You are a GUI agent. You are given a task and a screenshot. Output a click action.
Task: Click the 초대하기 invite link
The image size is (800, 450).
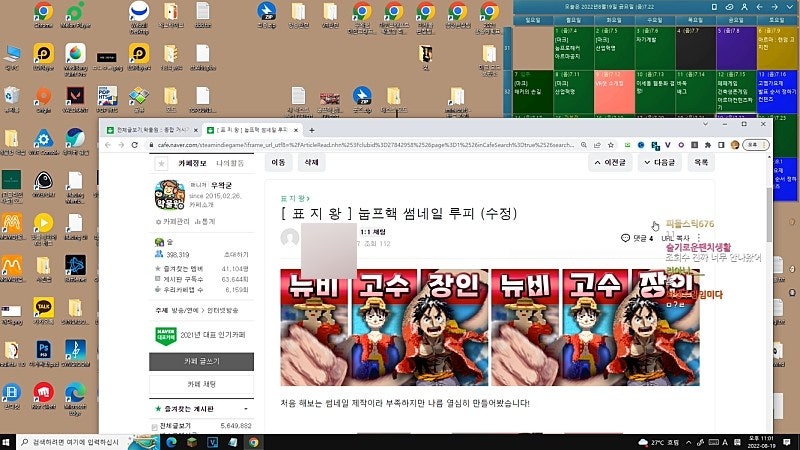click(236, 255)
